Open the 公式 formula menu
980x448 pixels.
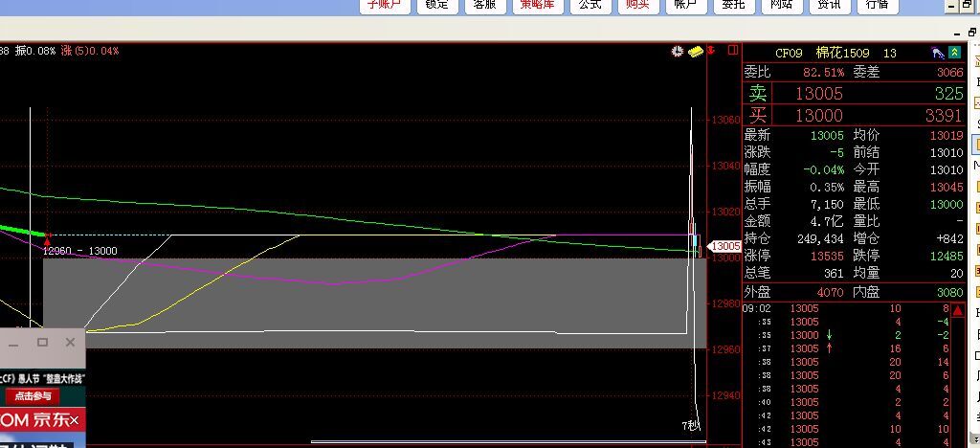pyautogui.click(x=589, y=5)
